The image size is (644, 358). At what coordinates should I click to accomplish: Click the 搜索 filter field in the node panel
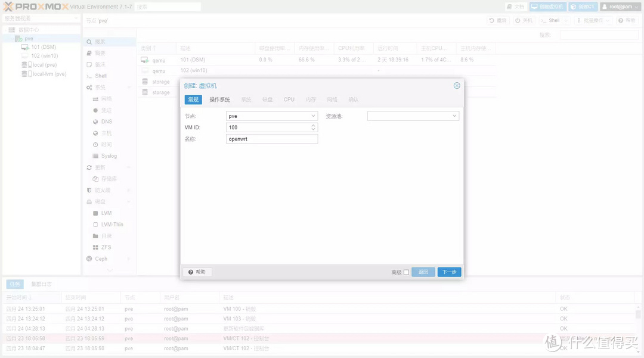599,35
